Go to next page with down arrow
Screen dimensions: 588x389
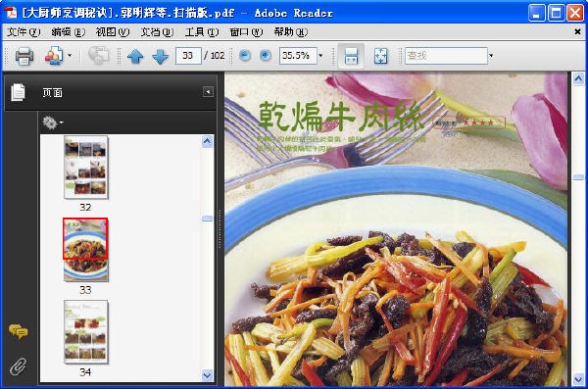coord(161,56)
